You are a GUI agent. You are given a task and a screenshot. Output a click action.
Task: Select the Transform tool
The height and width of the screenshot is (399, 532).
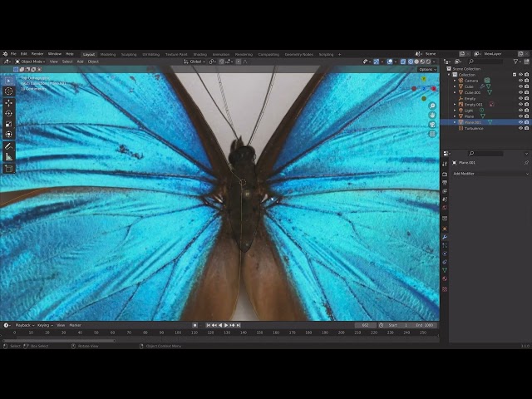coord(9,135)
